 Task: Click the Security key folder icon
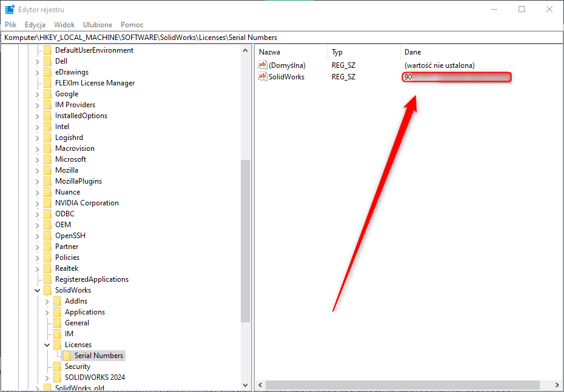coord(57,367)
